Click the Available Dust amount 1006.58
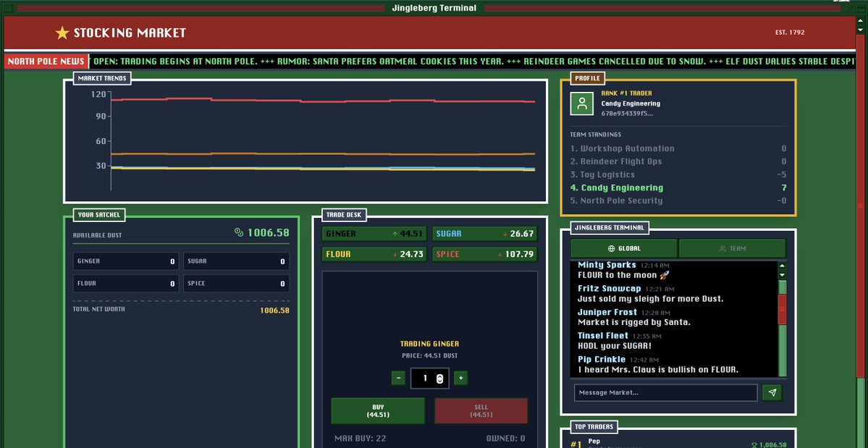The image size is (868, 448). coord(268,232)
